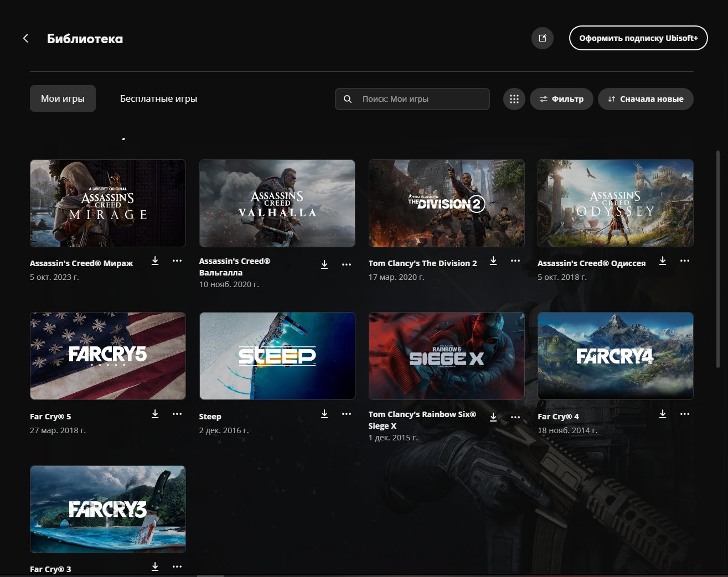
Task: Open the Far Cry 3 cover thumbnail
Action: tap(108, 510)
